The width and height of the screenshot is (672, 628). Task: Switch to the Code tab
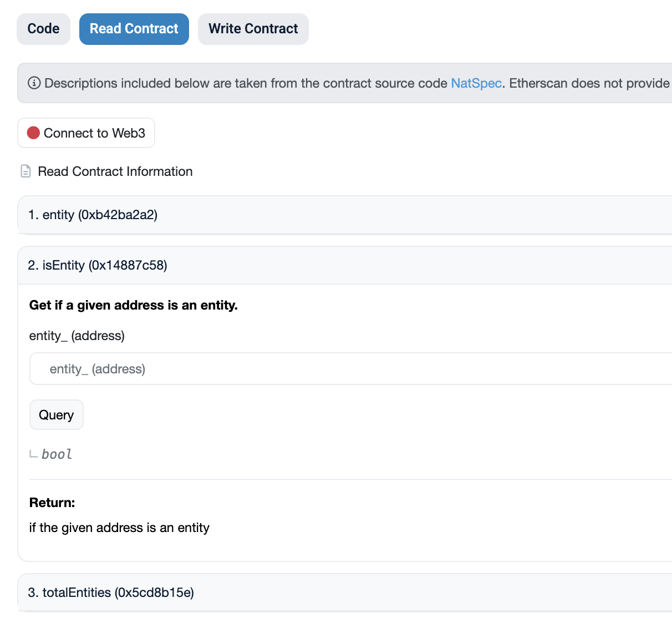[x=43, y=29]
